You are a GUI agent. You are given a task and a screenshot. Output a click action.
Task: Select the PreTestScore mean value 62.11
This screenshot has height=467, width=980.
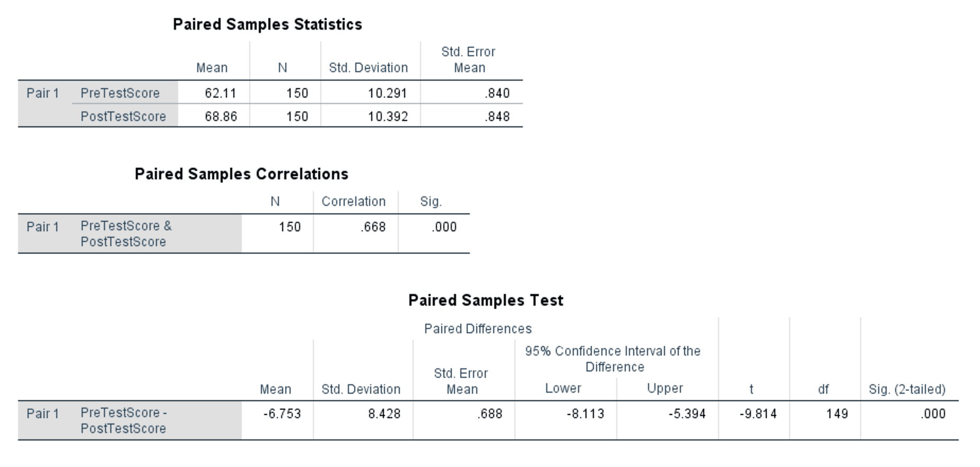(221, 93)
